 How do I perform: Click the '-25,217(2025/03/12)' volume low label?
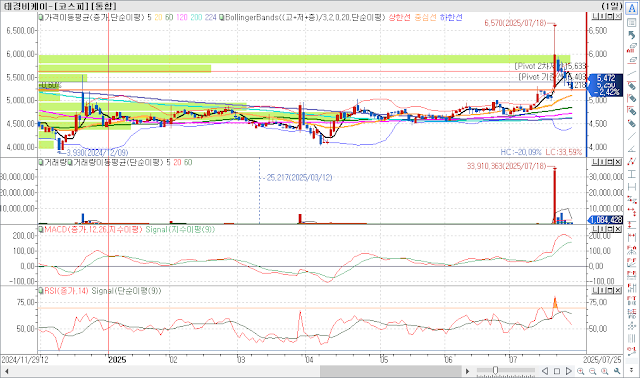pyautogui.click(x=298, y=178)
